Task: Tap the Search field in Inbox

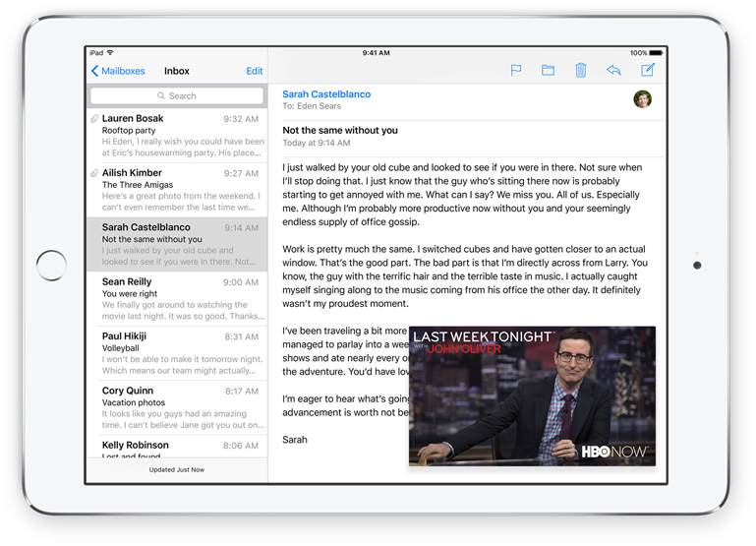Action: point(177,96)
